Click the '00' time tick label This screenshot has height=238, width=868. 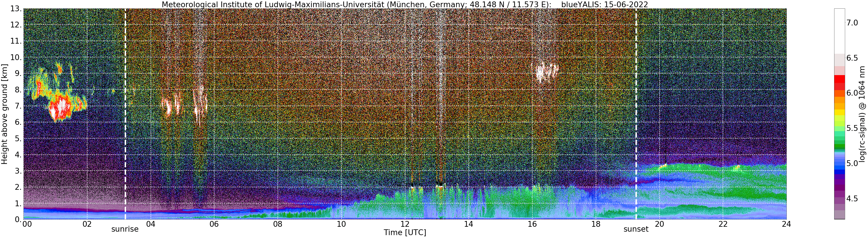point(27,224)
